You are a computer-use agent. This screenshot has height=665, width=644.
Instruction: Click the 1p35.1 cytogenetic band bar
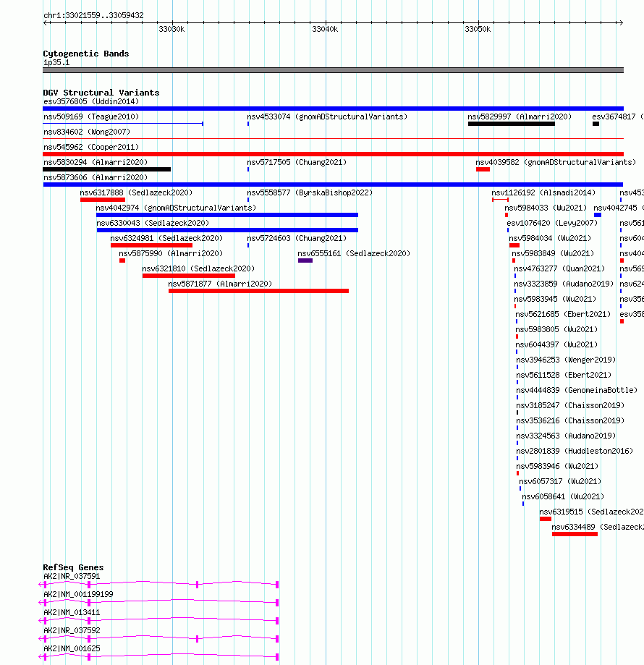[x=334, y=70]
